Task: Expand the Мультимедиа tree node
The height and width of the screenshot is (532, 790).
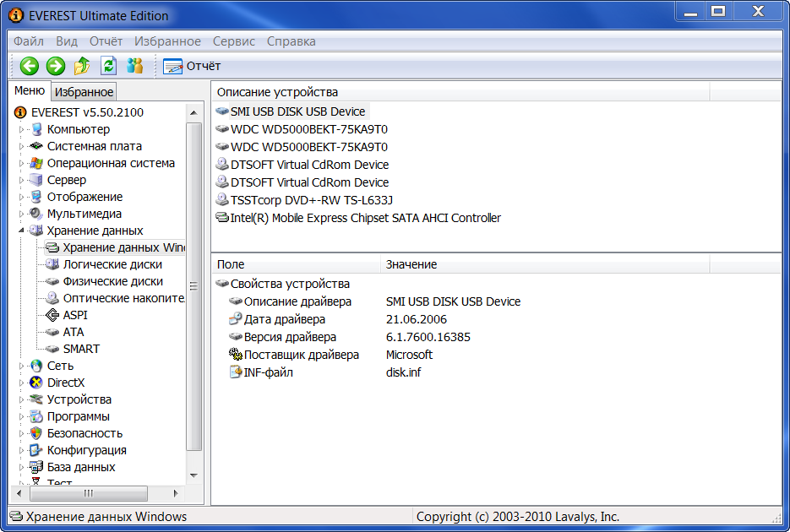Action: pyautogui.click(x=21, y=214)
